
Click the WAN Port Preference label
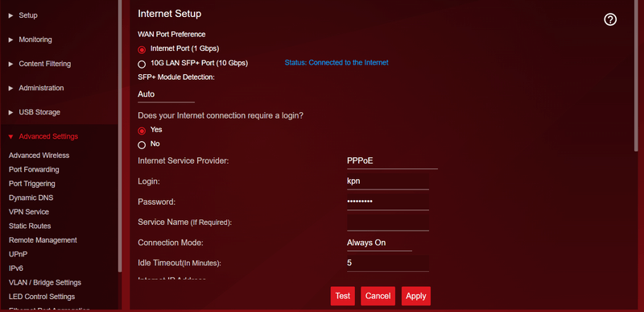point(171,35)
